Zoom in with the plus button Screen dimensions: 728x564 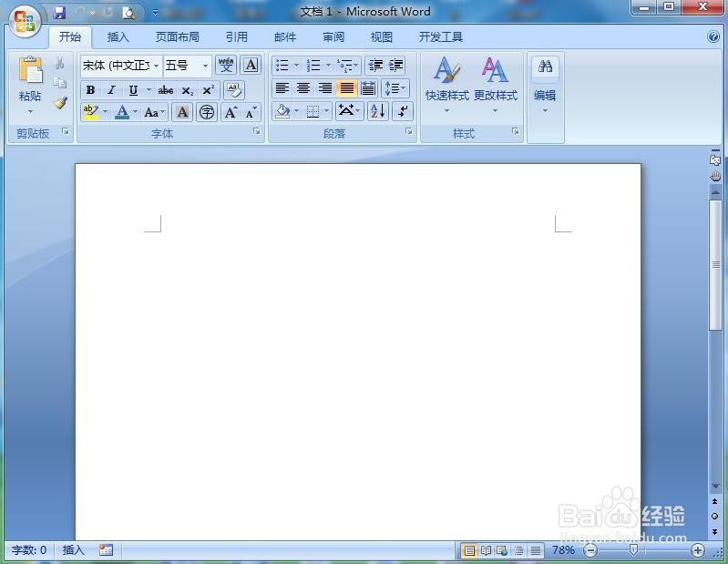(x=697, y=550)
